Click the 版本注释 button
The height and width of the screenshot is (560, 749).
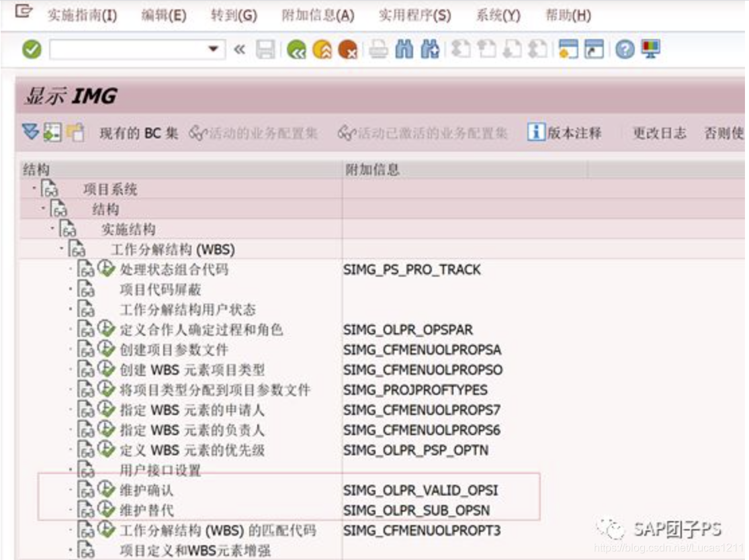565,132
